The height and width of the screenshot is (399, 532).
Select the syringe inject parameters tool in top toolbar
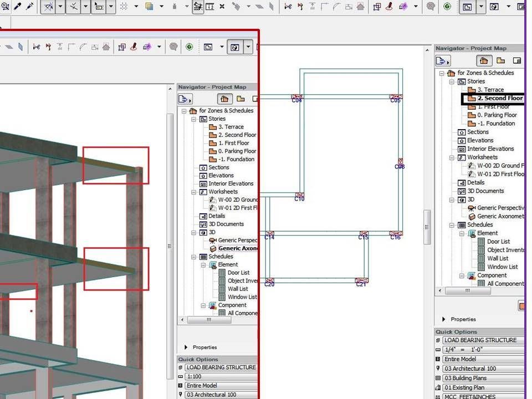point(29,6)
